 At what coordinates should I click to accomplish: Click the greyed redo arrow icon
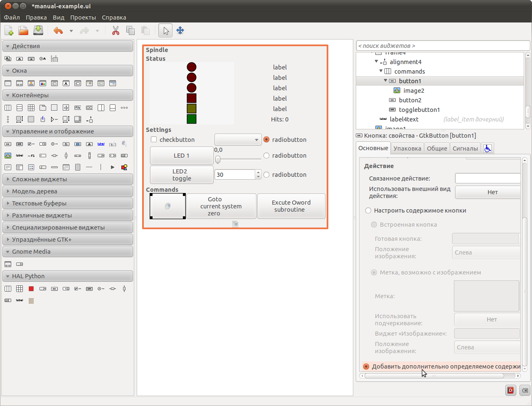click(84, 30)
